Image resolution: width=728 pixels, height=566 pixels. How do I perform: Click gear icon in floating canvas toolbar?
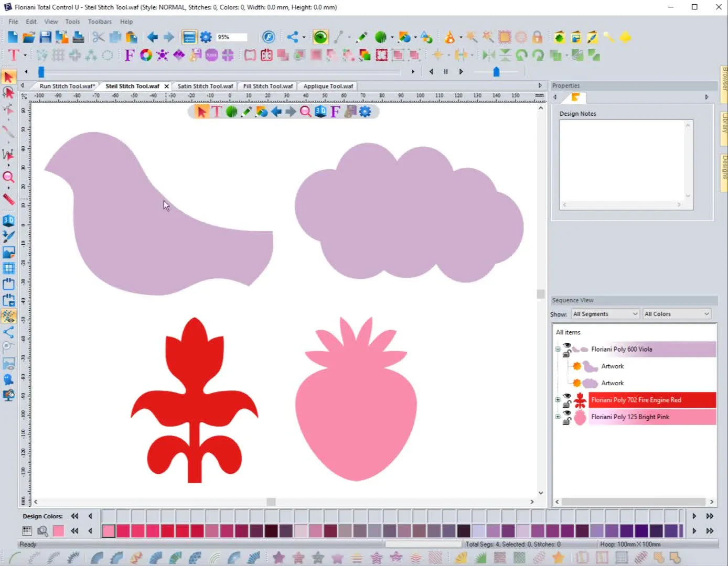[x=365, y=111]
